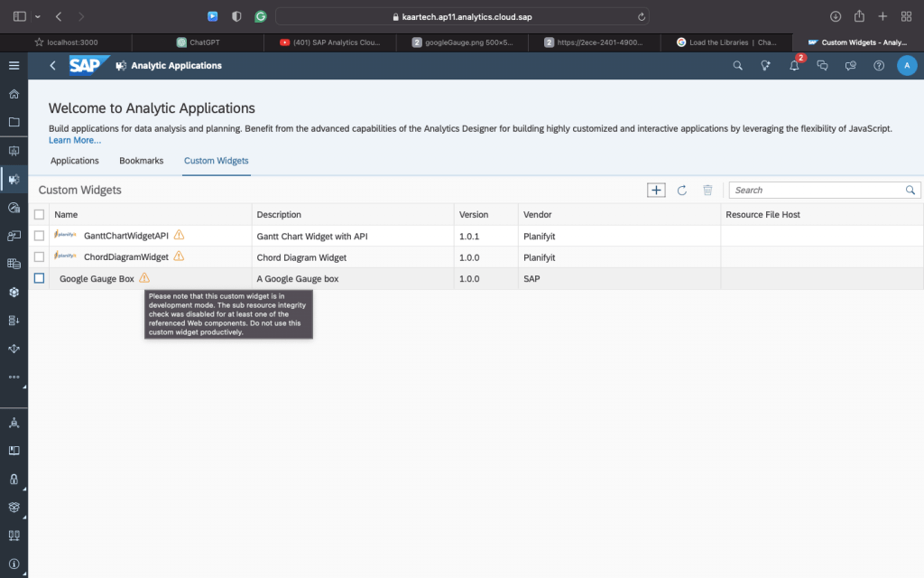The image size is (924, 578).
Task: Open the Files folder icon in sidebar
Action: click(14, 122)
